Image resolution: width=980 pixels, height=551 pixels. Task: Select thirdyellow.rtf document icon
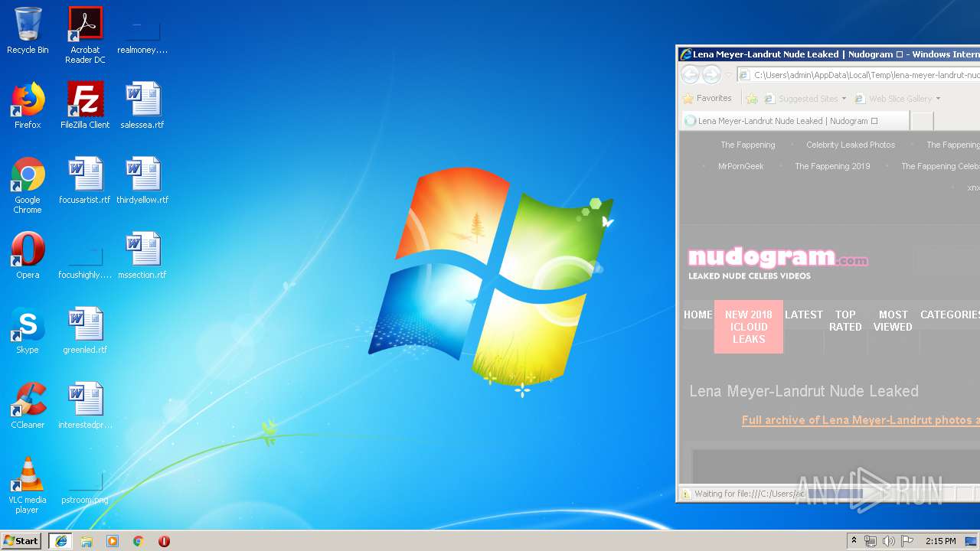[x=142, y=181]
